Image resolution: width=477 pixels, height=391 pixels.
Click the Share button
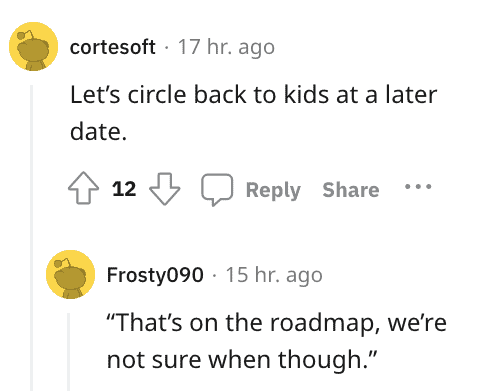pos(351,190)
